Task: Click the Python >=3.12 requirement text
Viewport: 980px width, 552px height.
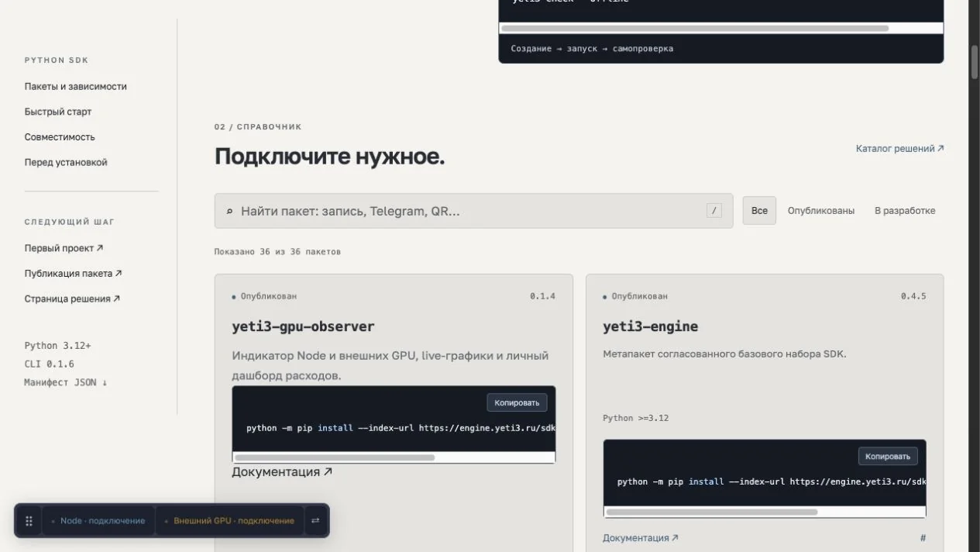Action: coord(635,418)
